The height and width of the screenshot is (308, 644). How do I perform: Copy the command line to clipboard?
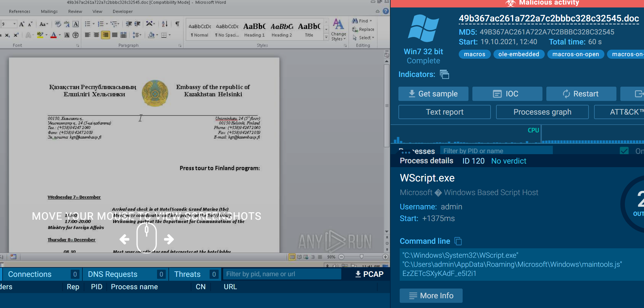click(458, 241)
